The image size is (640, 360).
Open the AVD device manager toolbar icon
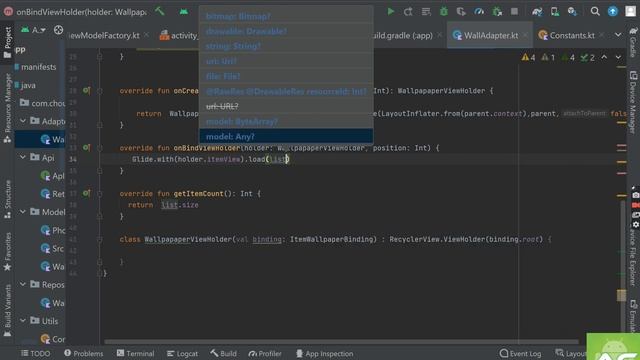[554, 11]
